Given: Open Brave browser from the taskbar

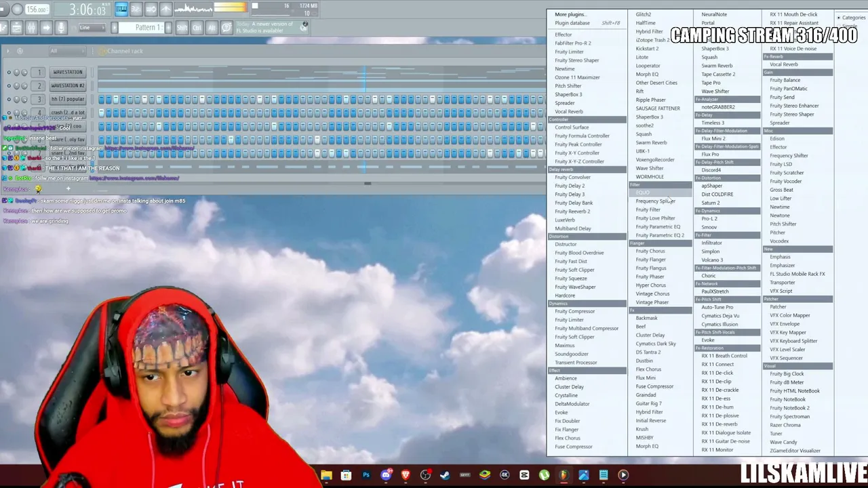Looking at the screenshot, I should click(406, 475).
